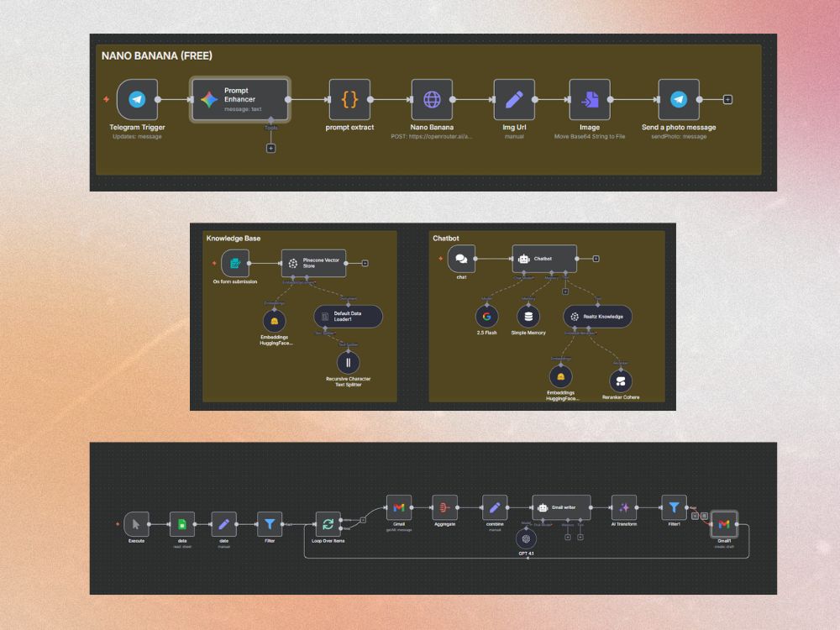Add node after the Chatbot agent output

tap(596, 259)
